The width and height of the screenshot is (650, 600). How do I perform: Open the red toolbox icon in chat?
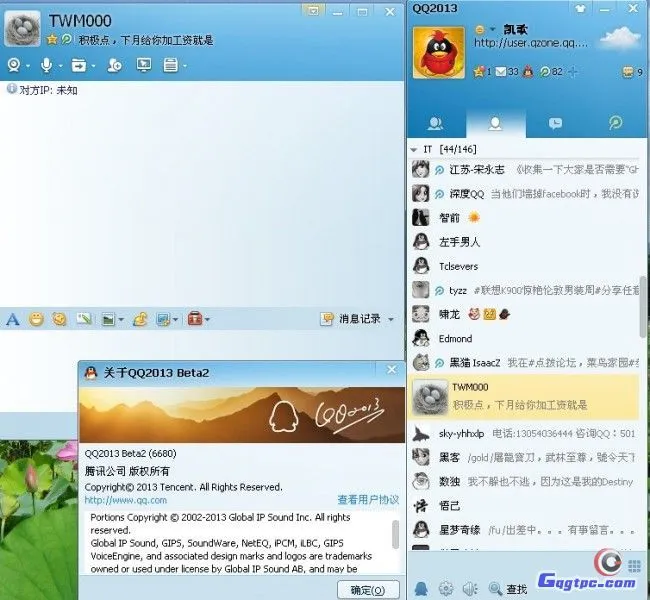click(195, 319)
